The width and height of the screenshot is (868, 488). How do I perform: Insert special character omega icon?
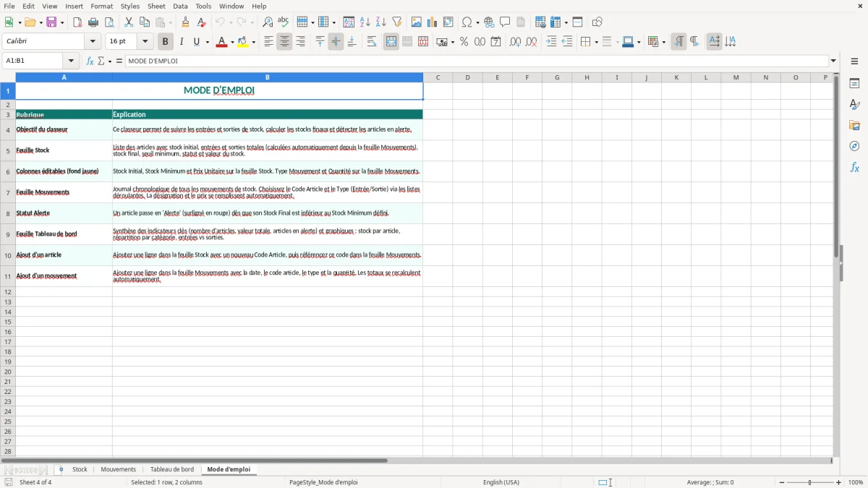point(467,22)
